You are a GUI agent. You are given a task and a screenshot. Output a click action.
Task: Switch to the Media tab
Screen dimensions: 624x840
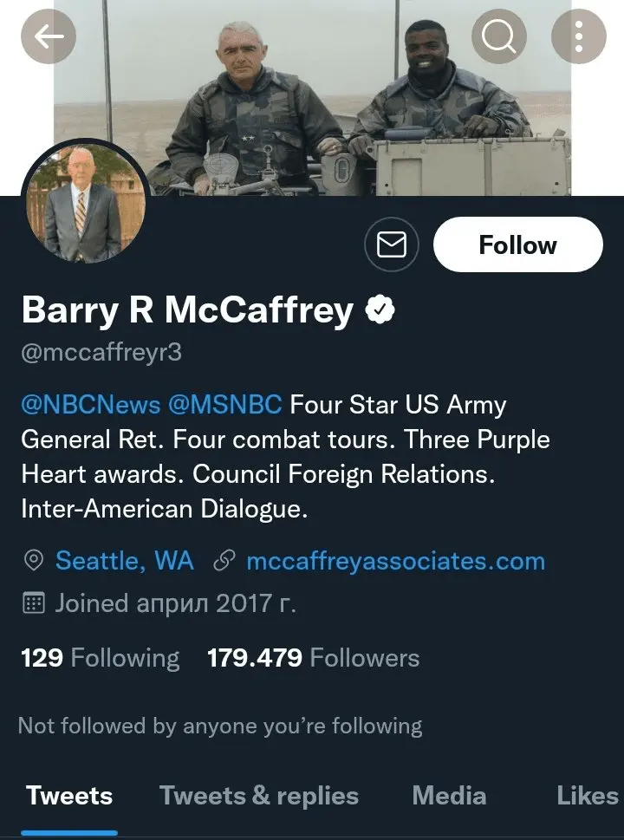(448, 796)
